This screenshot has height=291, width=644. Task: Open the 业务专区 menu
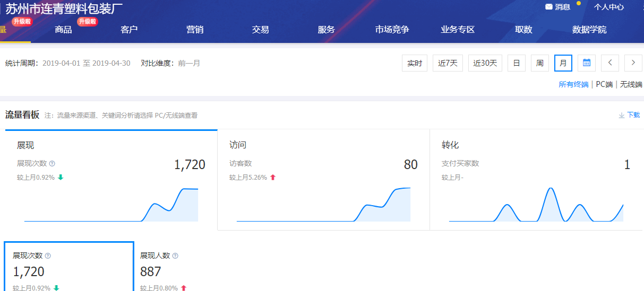pos(458,30)
